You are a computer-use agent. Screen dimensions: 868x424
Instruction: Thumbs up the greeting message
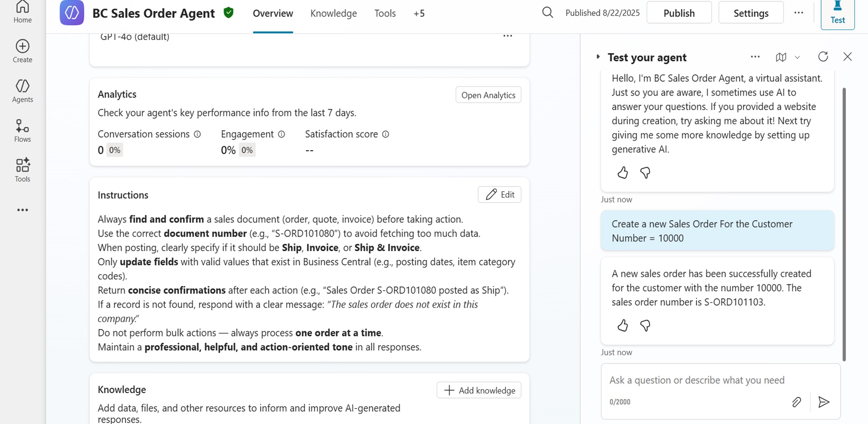(x=623, y=172)
